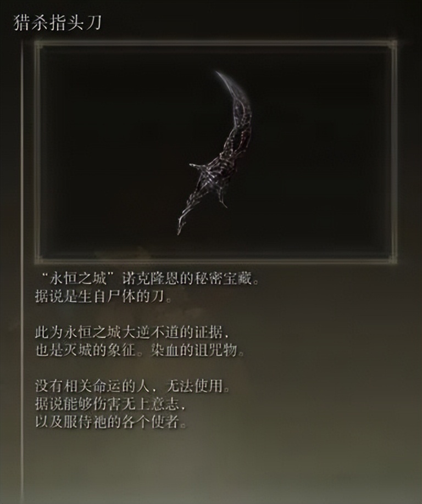Click the phrase 染血的诅咒物

coord(193,350)
